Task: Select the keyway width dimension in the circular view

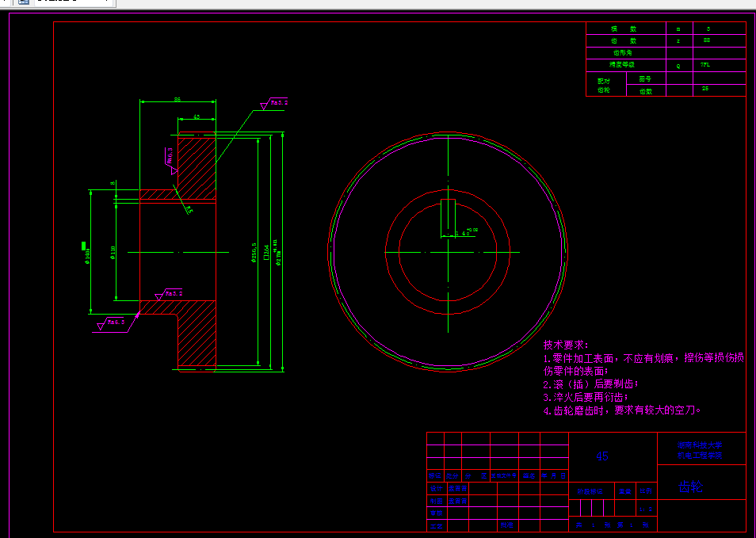Action: pos(465,232)
